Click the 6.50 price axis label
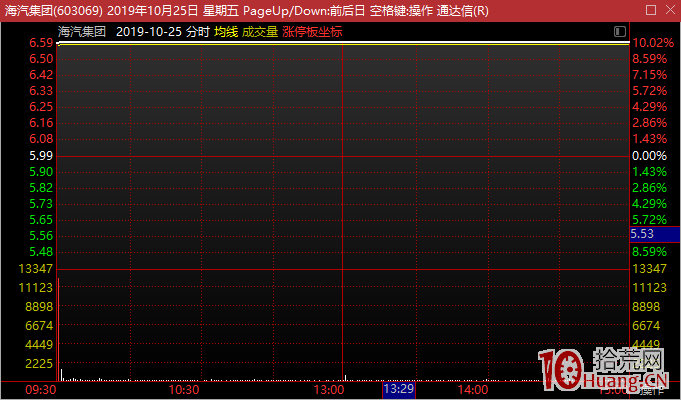This screenshot has width=681, height=400. pyautogui.click(x=41, y=59)
